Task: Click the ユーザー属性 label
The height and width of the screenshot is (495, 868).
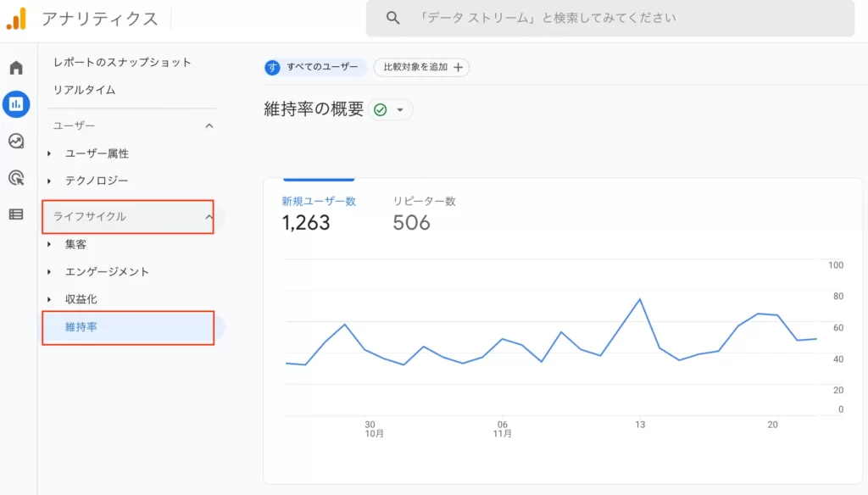Action: pyautogui.click(x=97, y=153)
